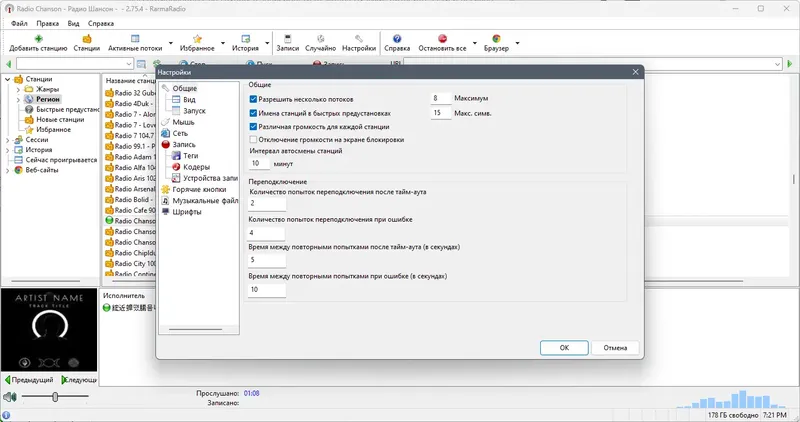This screenshot has height=422, width=800.
Task: Open the dropdown arrow next to Активные потоки
Action: pyautogui.click(x=171, y=43)
